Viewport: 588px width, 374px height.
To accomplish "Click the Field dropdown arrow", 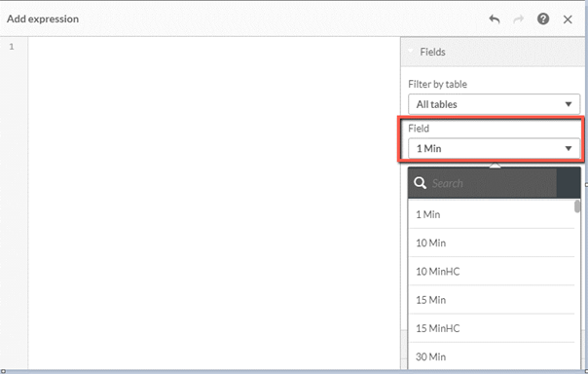I will 569,149.
